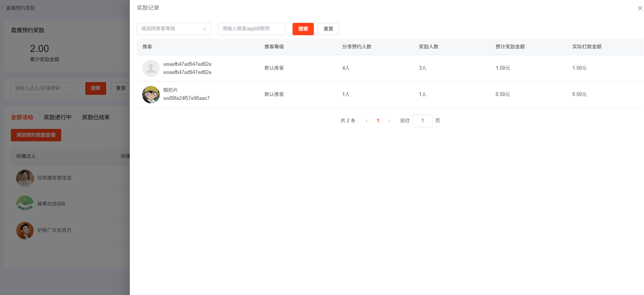Image resolution: width=644 pixels, height=295 pixels.
Task: Switch to 奖励进行中 tab
Action: 57,117
